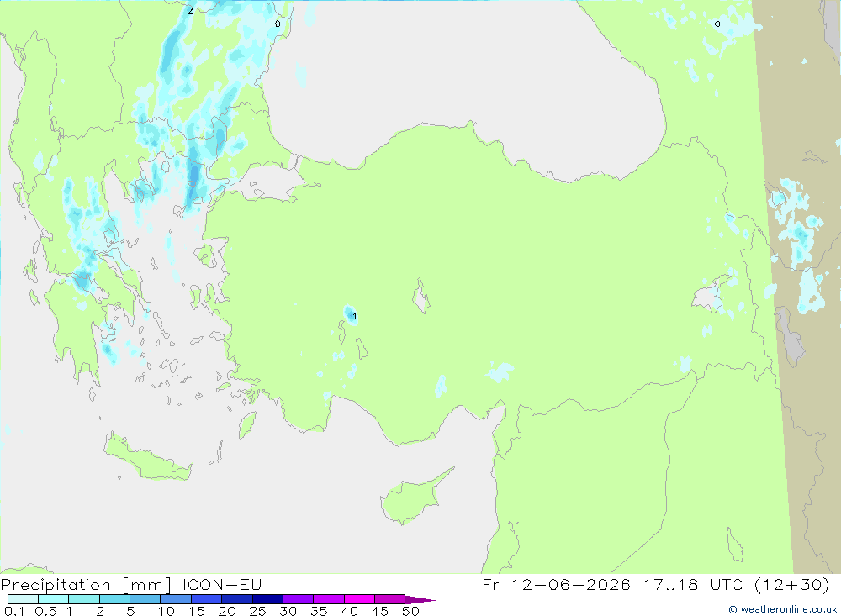Click the 'Fr 12-06-2026' date text
This screenshot has width=841, height=616.
[556, 584]
